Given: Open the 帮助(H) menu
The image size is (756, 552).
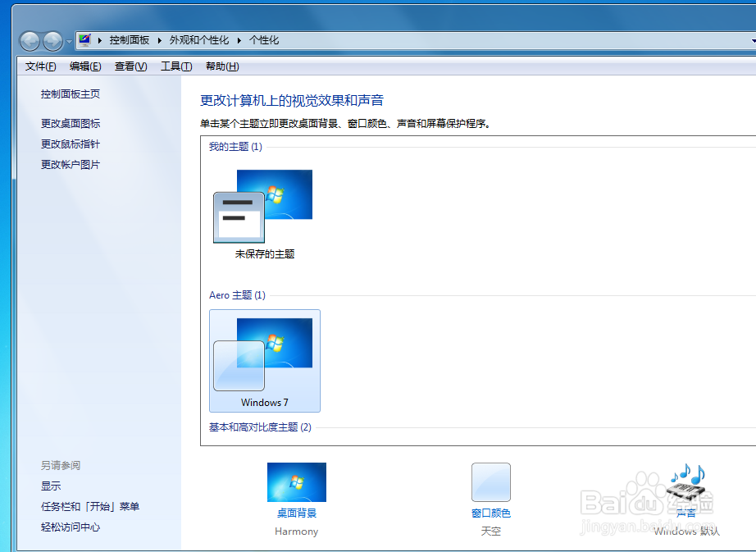Looking at the screenshot, I should coord(222,66).
